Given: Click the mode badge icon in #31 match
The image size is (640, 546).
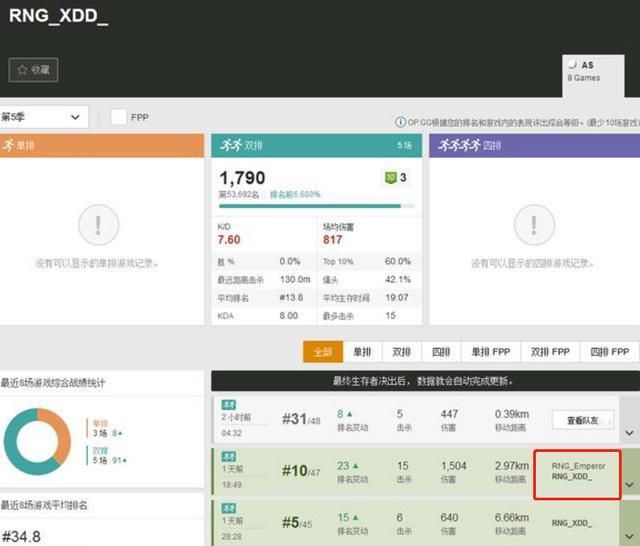Looking at the screenshot, I should point(229,404).
